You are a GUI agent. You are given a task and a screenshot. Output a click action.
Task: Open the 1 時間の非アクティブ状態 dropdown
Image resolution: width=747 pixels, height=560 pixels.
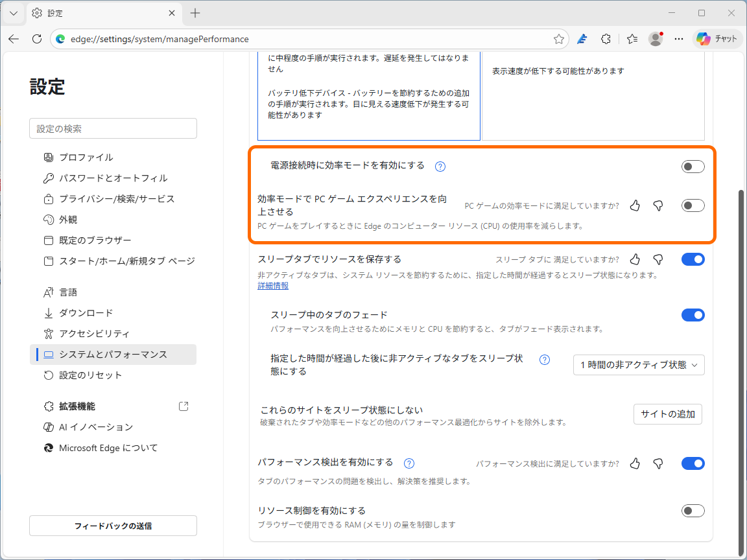[x=638, y=365]
